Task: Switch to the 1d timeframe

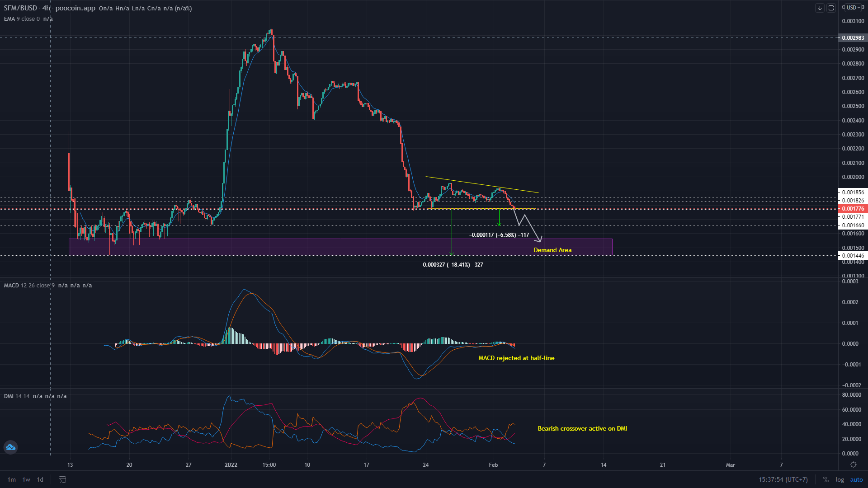Action: 40,480
